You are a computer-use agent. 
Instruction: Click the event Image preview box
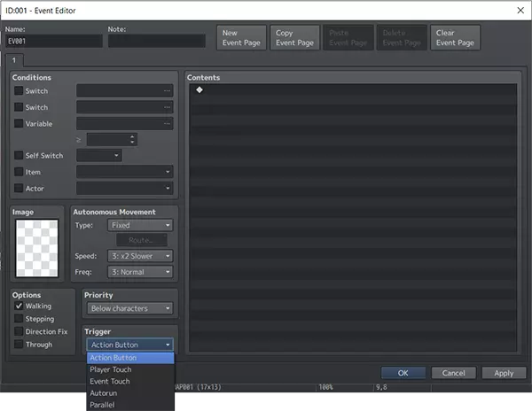[37, 248]
